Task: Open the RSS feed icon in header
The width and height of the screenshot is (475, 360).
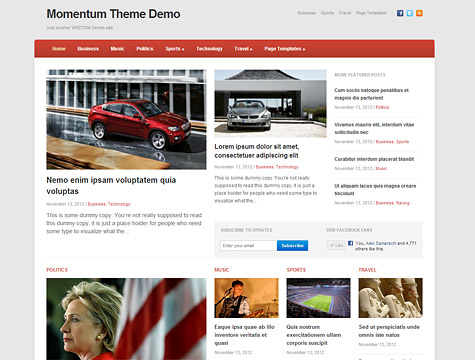Action: pos(419,13)
